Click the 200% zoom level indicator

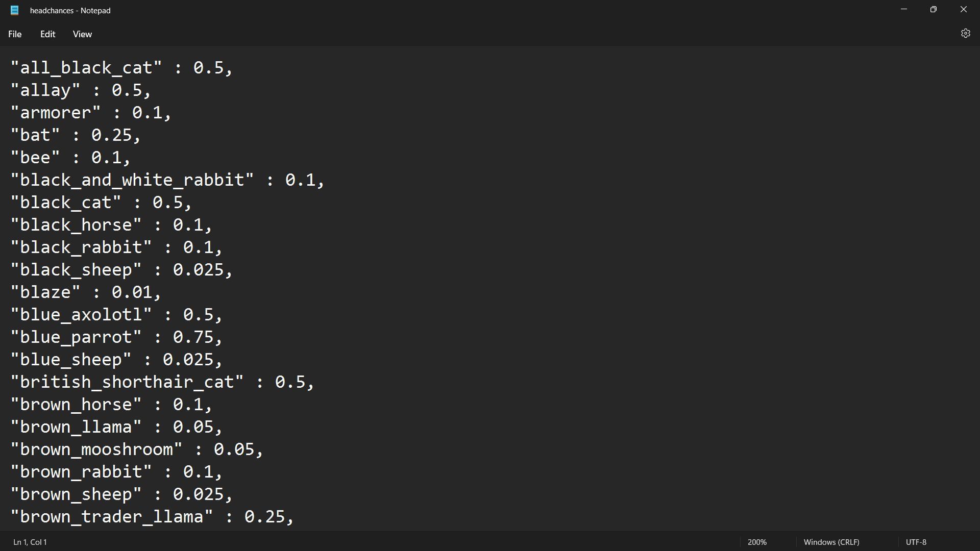coord(757,542)
